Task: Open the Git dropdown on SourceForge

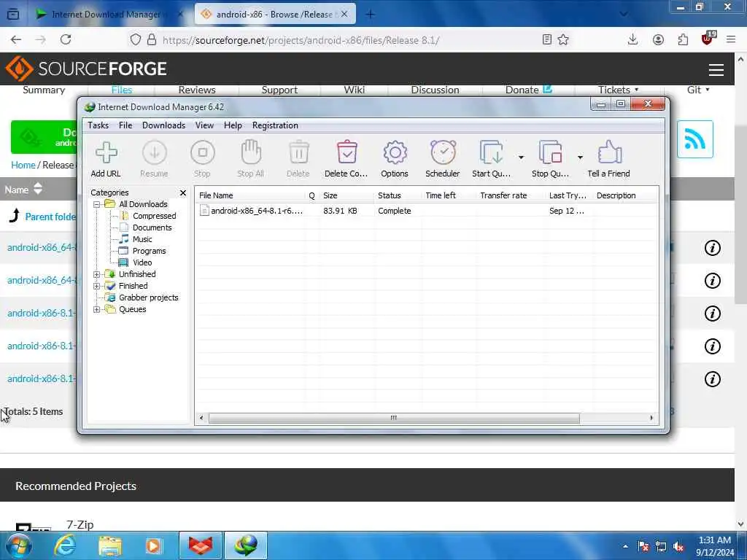Action: click(698, 90)
